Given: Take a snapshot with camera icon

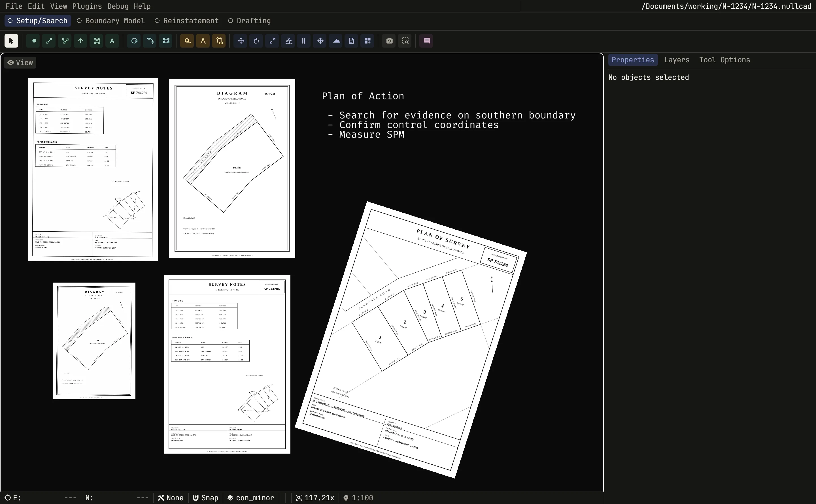Looking at the screenshot, I should click(389, 41).
